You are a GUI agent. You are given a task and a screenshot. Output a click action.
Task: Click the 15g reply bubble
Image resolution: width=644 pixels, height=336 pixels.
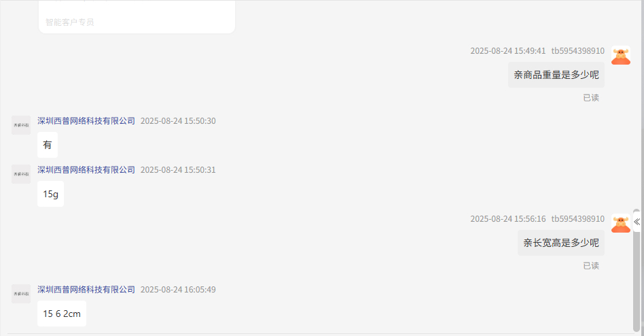tap(50, 194)
